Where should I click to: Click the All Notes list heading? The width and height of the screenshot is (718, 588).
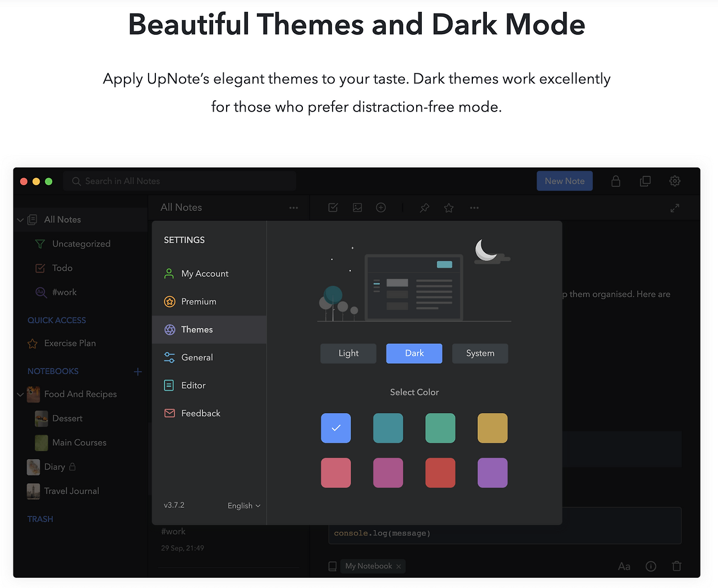coord(181,207)
